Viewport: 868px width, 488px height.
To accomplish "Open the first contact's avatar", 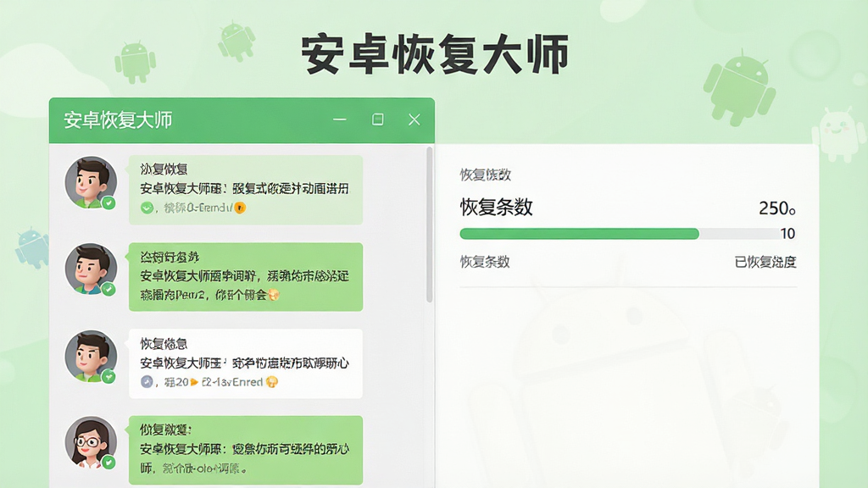I will tap(91, 182).
